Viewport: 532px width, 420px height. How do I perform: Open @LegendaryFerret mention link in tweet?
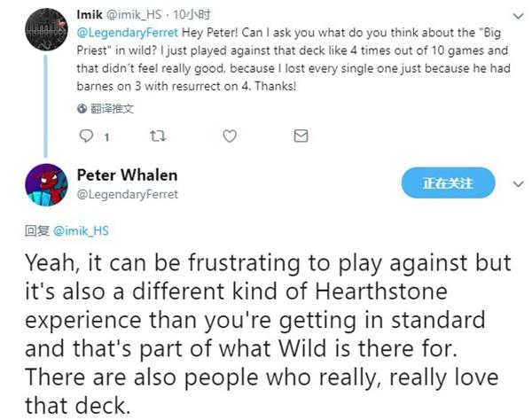tap(128, 33)
